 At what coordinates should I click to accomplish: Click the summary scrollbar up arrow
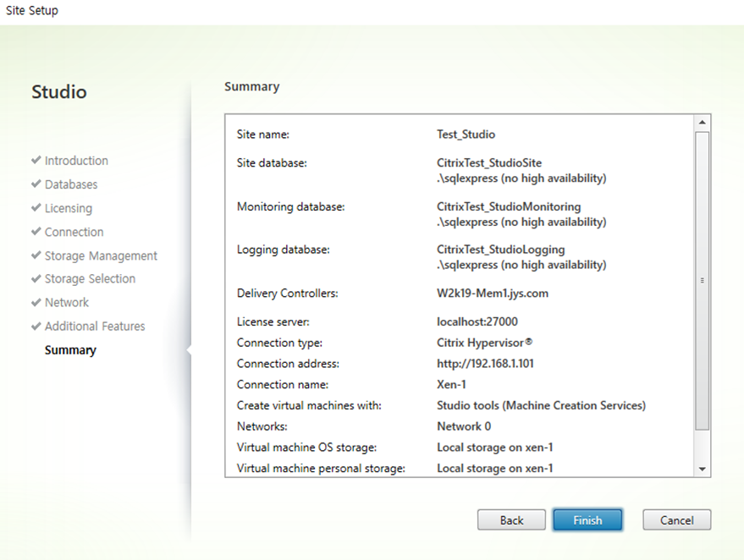[x=703, y=123]
